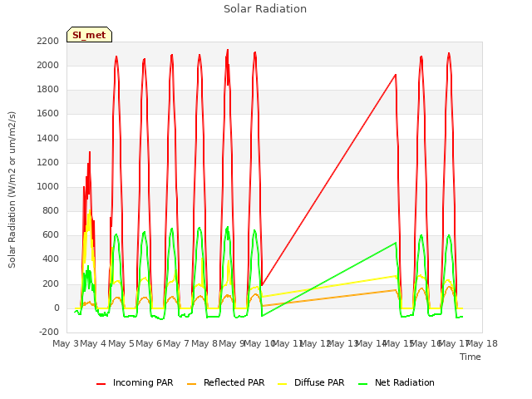Select the Solar Radiation chart title

coord(265,9)
